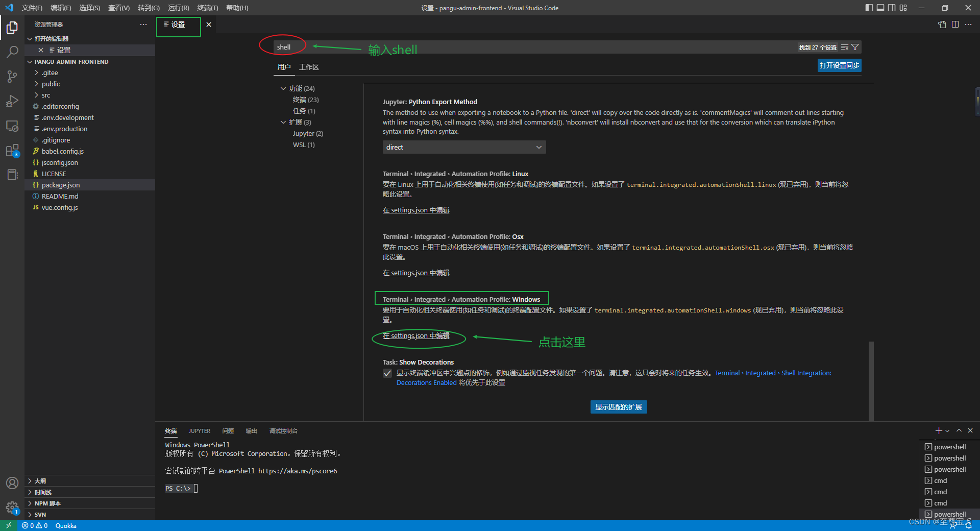Create a new terminal with plus icon
This screenshot has height=531, width=980.
pos(938,431)
